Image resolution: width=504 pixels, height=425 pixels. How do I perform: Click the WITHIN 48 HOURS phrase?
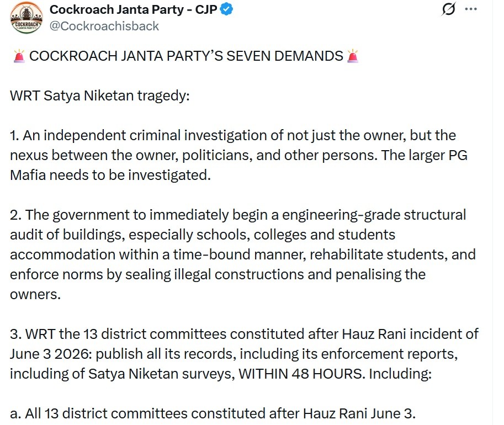point(302,374)
